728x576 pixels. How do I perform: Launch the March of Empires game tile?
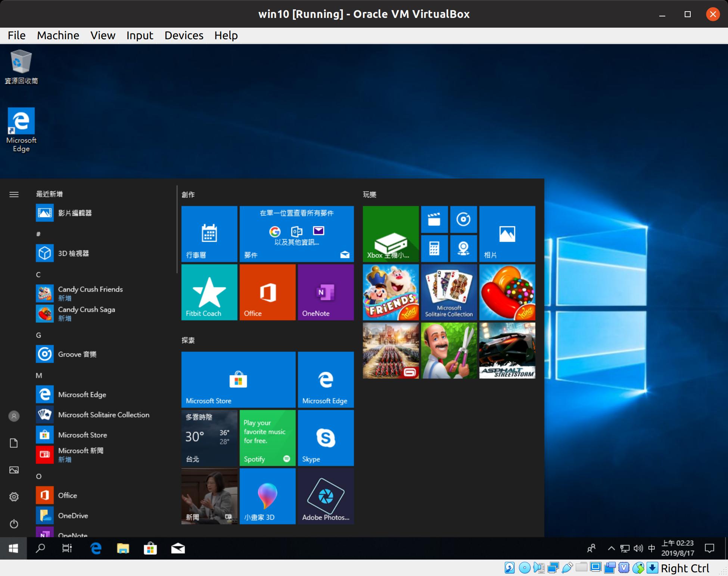(x=391, y=350)
